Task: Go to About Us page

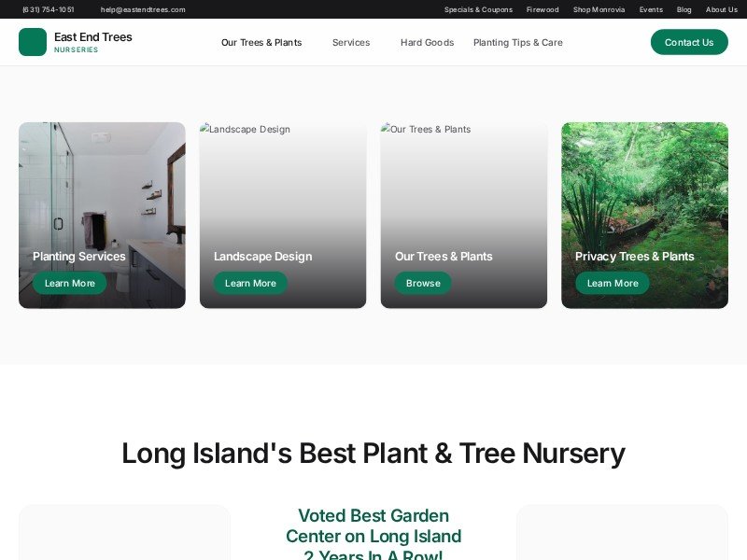Action: click(721, 9)
